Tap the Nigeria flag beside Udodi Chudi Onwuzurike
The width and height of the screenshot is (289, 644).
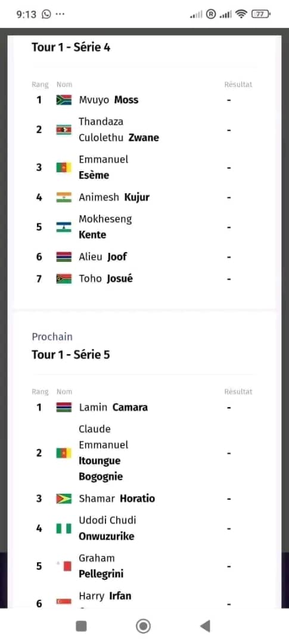pos(64,528)
